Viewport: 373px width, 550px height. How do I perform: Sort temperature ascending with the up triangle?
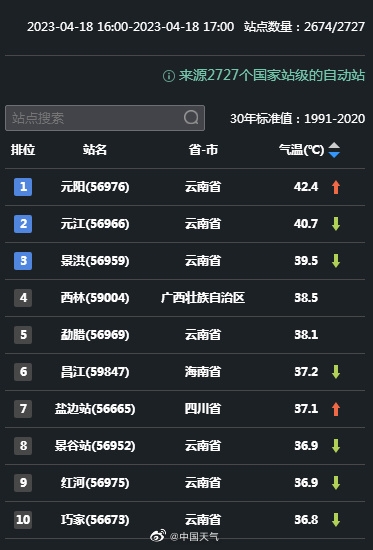click(334, 146)
